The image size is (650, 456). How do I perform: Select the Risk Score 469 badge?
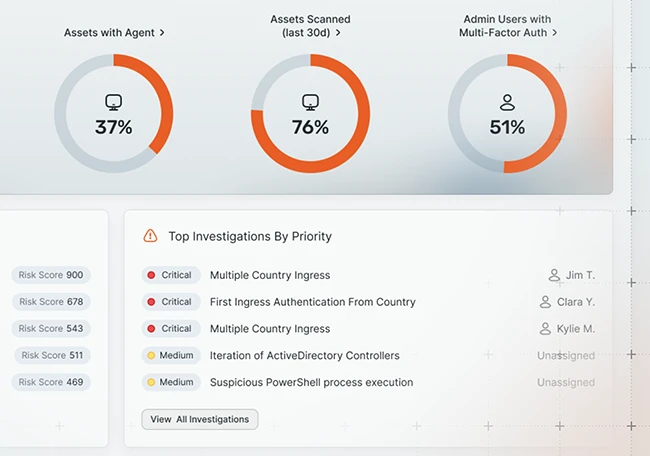click(51, 382)
